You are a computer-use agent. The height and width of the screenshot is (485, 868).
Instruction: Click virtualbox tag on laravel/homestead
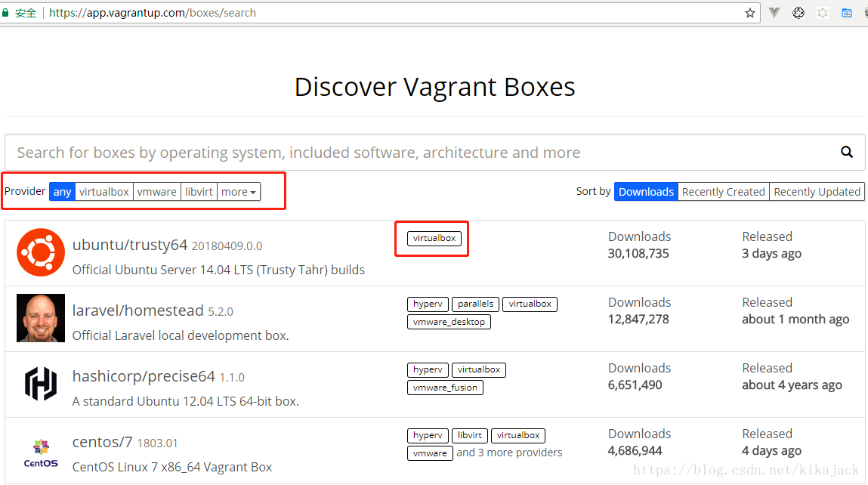(530, 304)
